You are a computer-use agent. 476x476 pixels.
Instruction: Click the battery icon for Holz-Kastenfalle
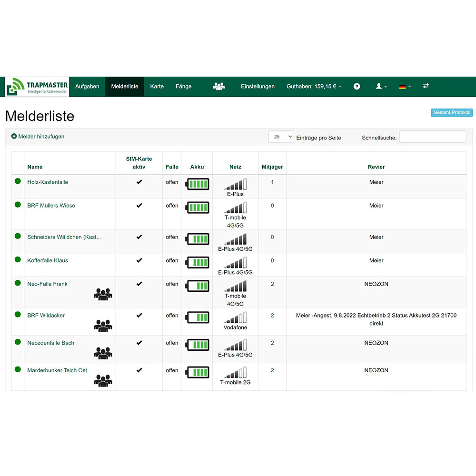coord(198,184)
